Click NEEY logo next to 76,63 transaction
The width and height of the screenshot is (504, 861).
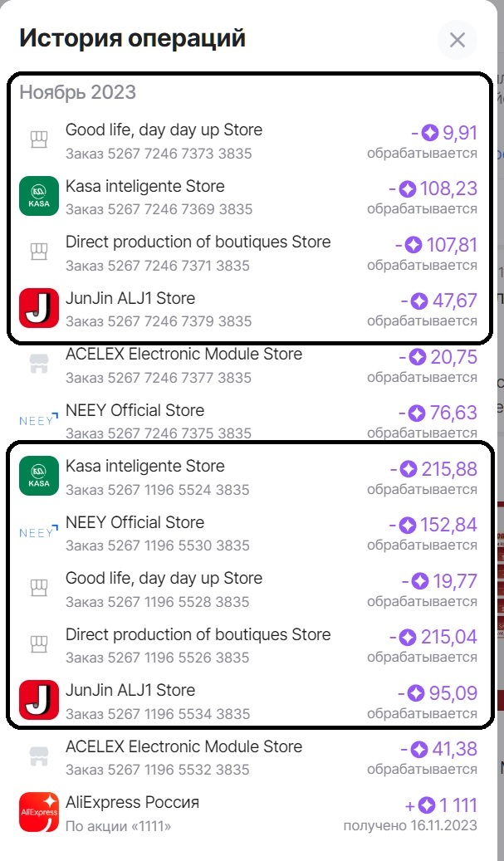tap(39, 420)
